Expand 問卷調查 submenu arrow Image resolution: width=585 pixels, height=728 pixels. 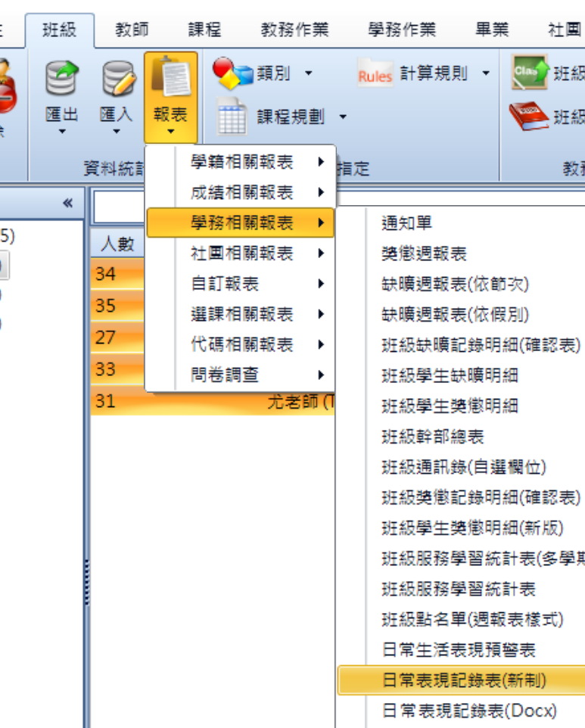tap(321, 375)
